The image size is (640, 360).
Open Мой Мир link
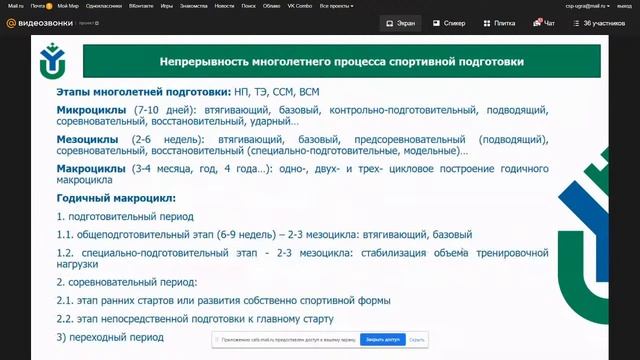click(68, 6)
